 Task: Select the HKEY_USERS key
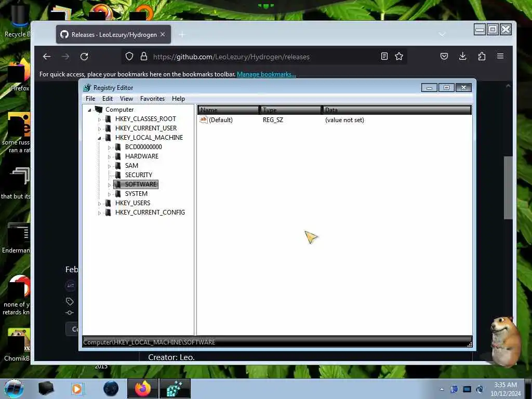[132, 203]
